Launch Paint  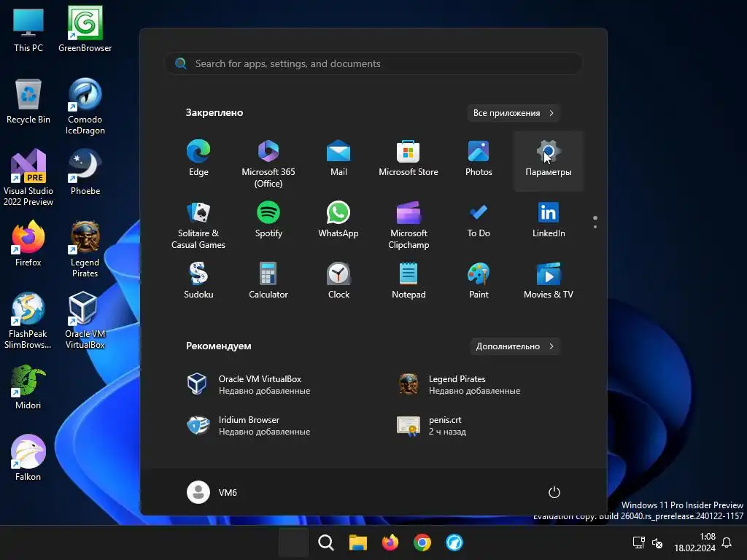coord(479,281)
